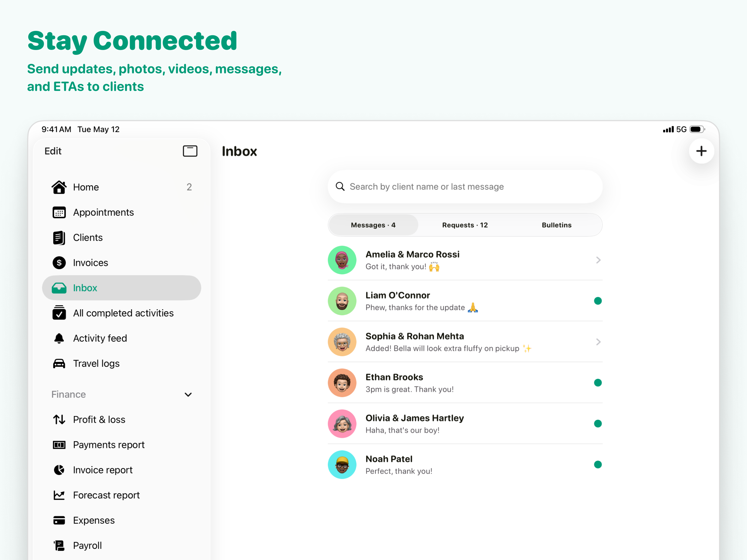Click the Finance section header label
Image resolution: width=747 pixels, height=560 pixels.
[x=69, y=394]
